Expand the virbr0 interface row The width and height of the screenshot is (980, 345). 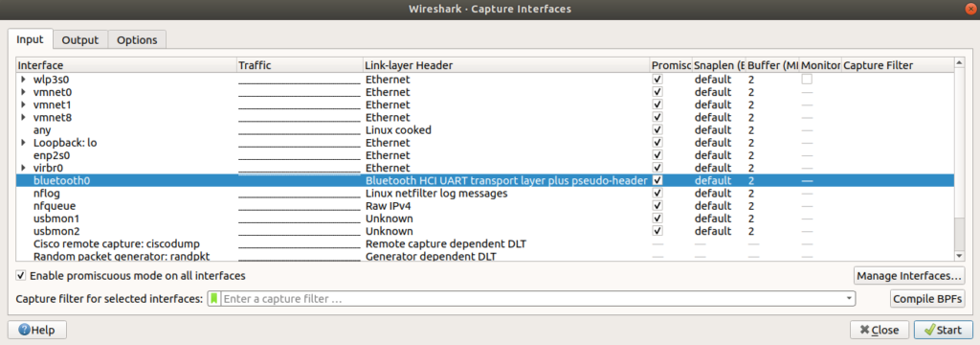tap(23, 168)
